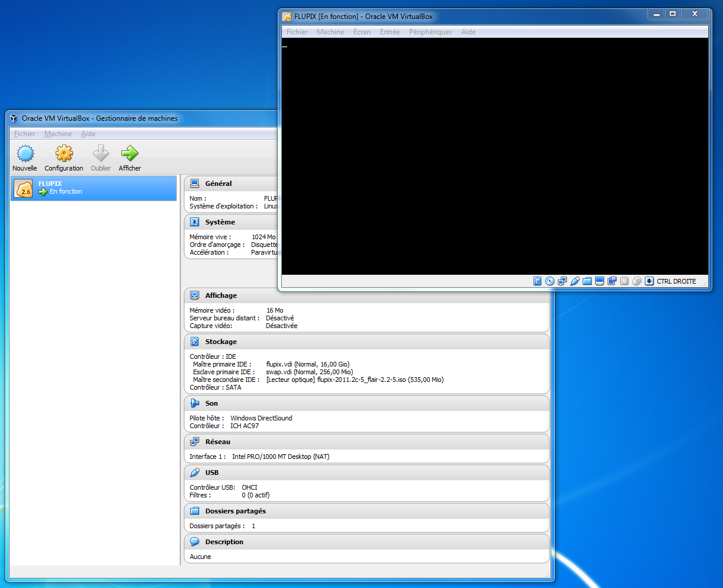Click inside the black VM console screen
The image size is (723, 588).
click(495, 156)
